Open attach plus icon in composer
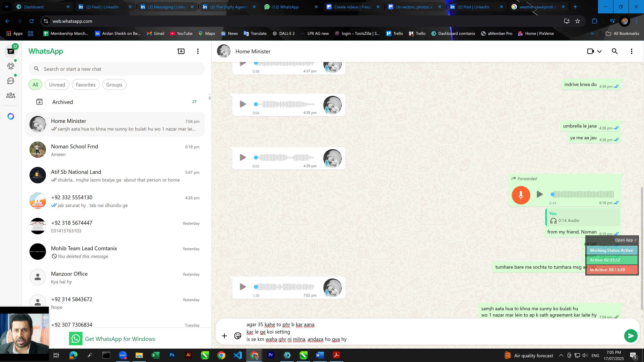The height and width of the screenshot is (362, 644). 224,336
